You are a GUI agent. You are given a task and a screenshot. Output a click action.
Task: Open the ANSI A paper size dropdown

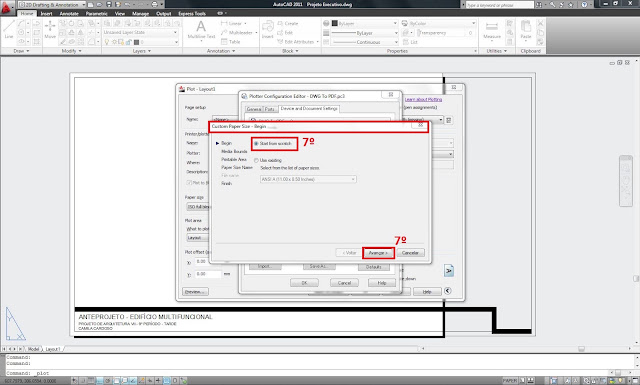coord(308,179)
